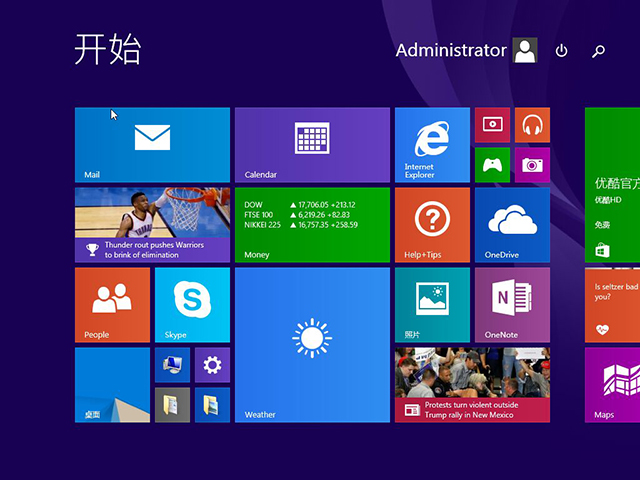Open the Camera tile

532,165
